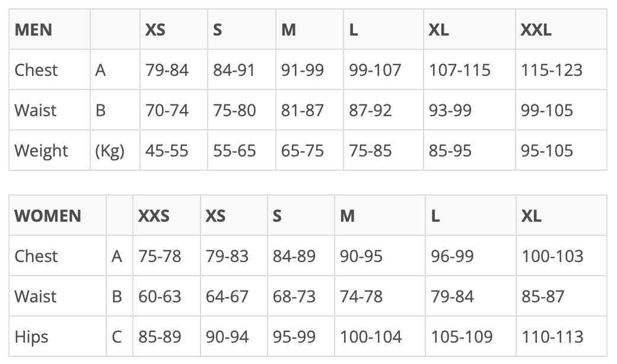Click the women's waist value 68-73
This screenshot has height=364, width=617.
(294, 296)
